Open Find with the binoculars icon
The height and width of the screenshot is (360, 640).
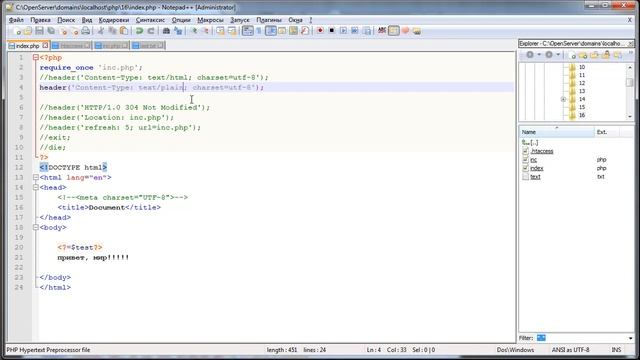pyautogui.click(x=166, y=31)
